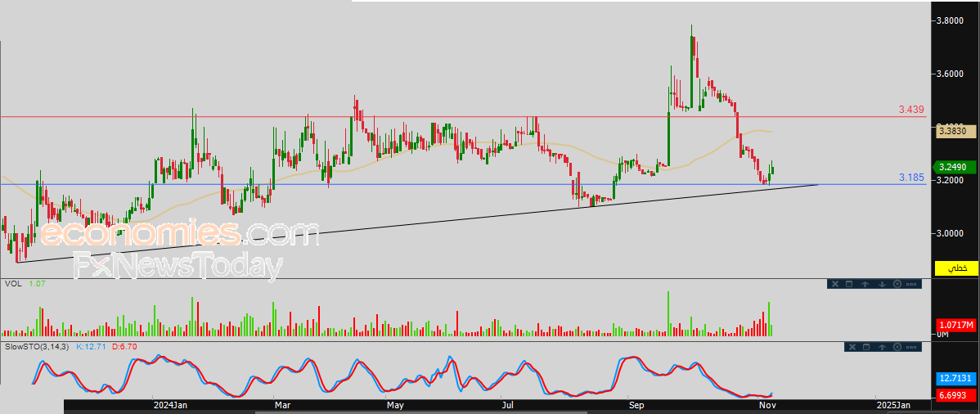Open SlowSTO panel more options menu
Image resolution: width=980 pixels, height=414 pixels.
pos(911,347)
